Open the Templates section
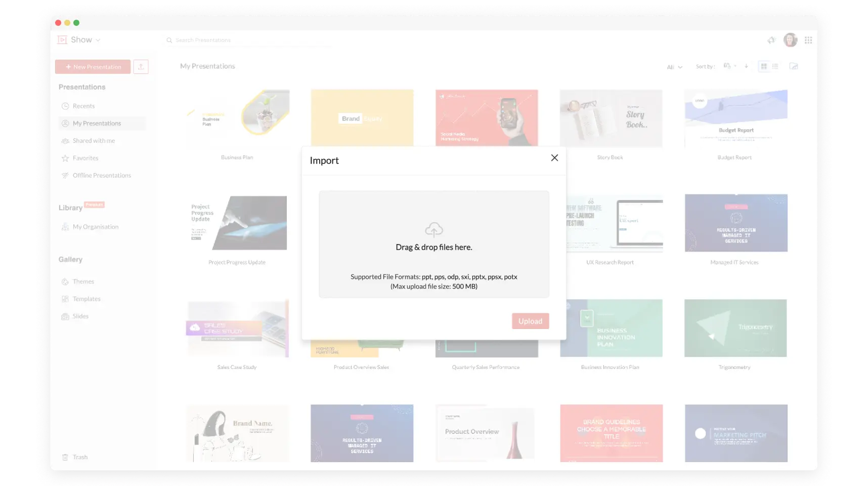The width and height of the screenshot is (868, 486). [65, 299]
